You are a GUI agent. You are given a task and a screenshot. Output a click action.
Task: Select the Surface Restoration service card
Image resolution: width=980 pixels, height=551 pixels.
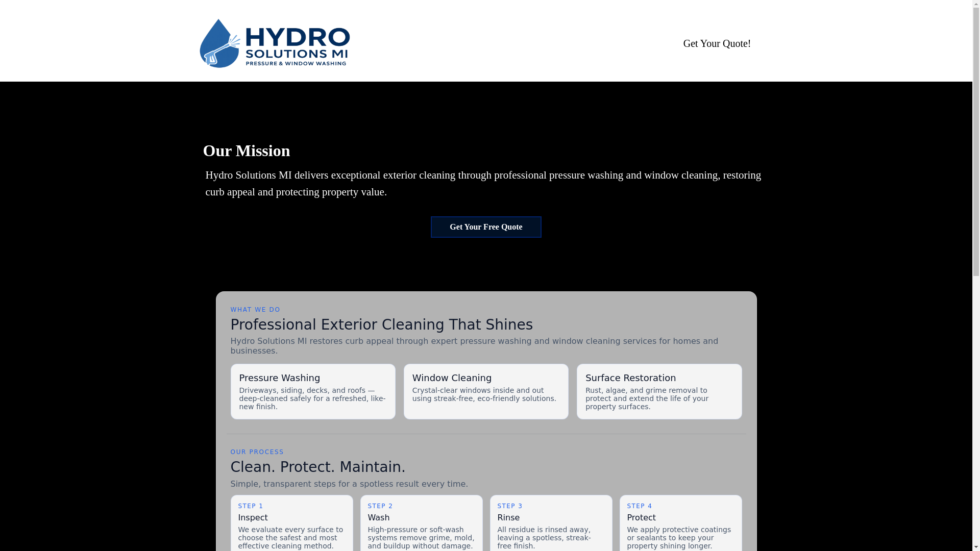coord(658,391)
